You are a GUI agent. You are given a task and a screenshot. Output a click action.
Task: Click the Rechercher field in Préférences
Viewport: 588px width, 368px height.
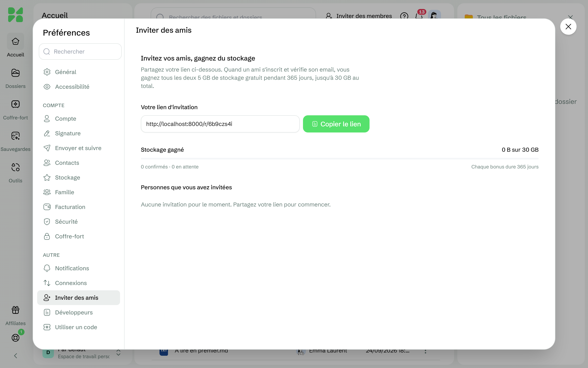click(x=80, y=52)
